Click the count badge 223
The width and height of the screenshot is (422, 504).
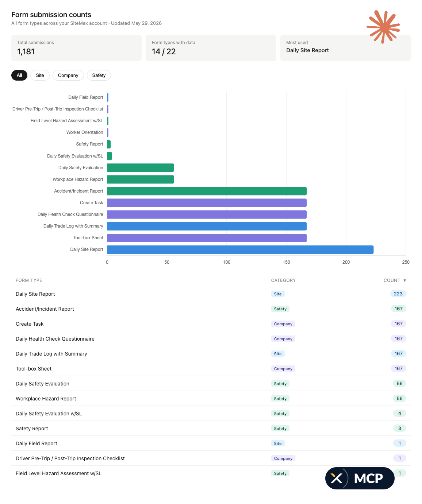click(x=398, y=294)
